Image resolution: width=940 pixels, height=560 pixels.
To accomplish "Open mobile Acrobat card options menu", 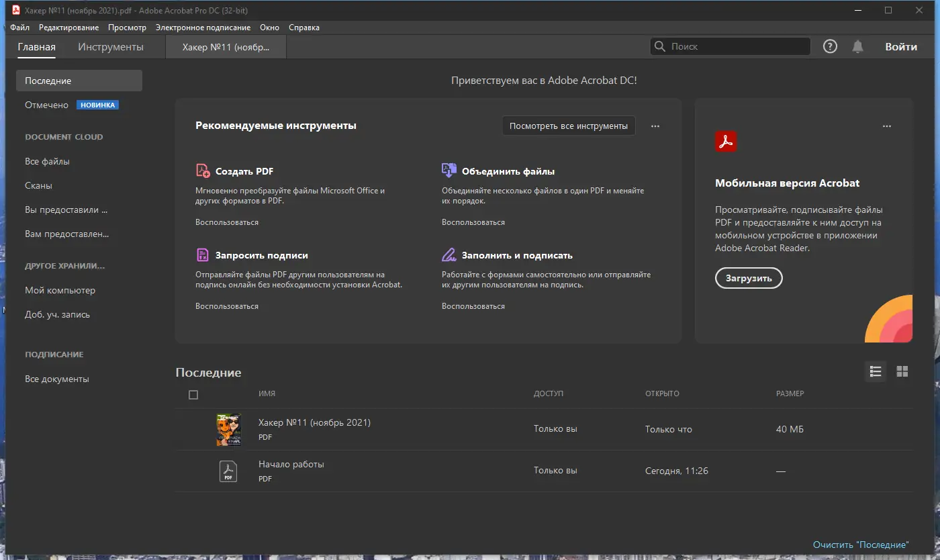I will [x=887, y=126].
